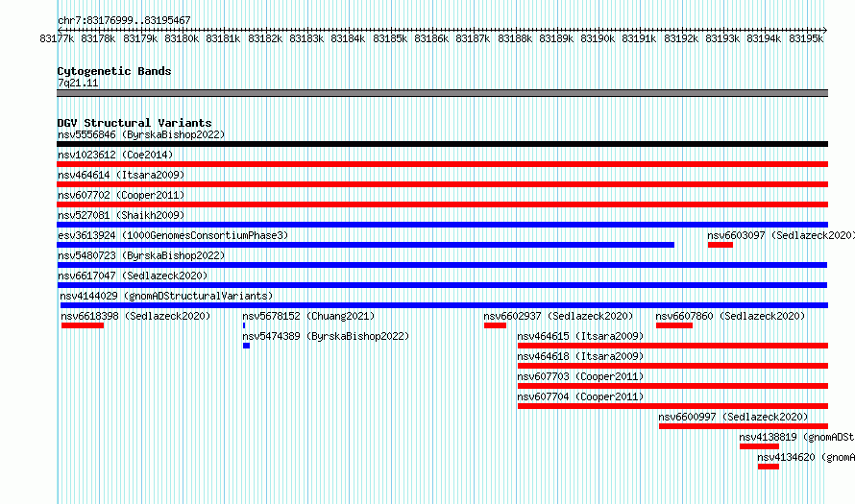Click red bar of nsv6600997
855x504 pixels.
(744, 426)
